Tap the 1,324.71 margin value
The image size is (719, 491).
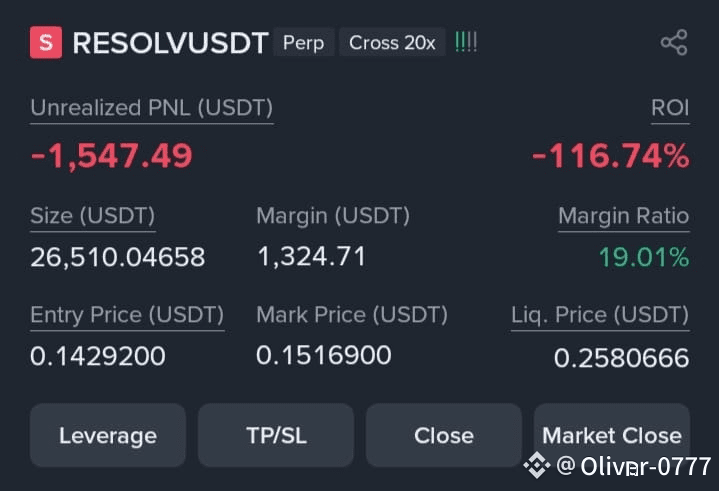pyautogui.click(x=311, y=256)
